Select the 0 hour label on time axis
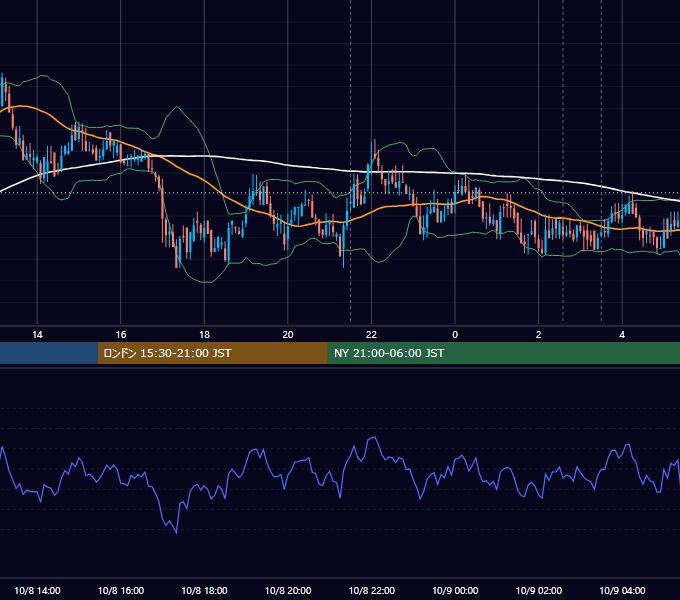The height and width of the screenshot is (600, 680). [455, 335]
